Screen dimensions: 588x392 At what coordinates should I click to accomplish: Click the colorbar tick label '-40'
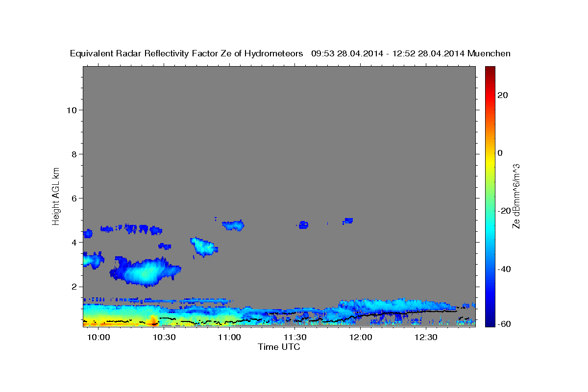[504, 269]
